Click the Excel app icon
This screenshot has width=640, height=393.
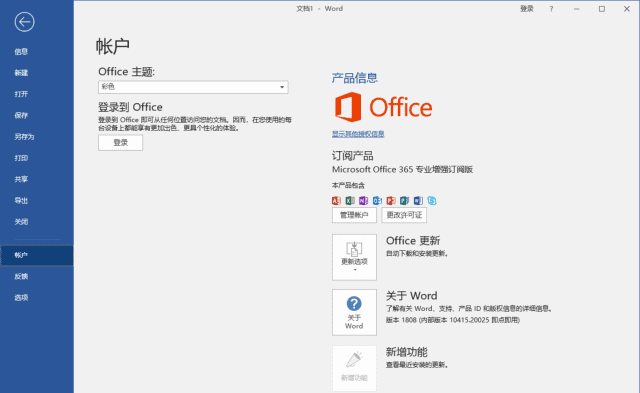[x=350, y=200]
